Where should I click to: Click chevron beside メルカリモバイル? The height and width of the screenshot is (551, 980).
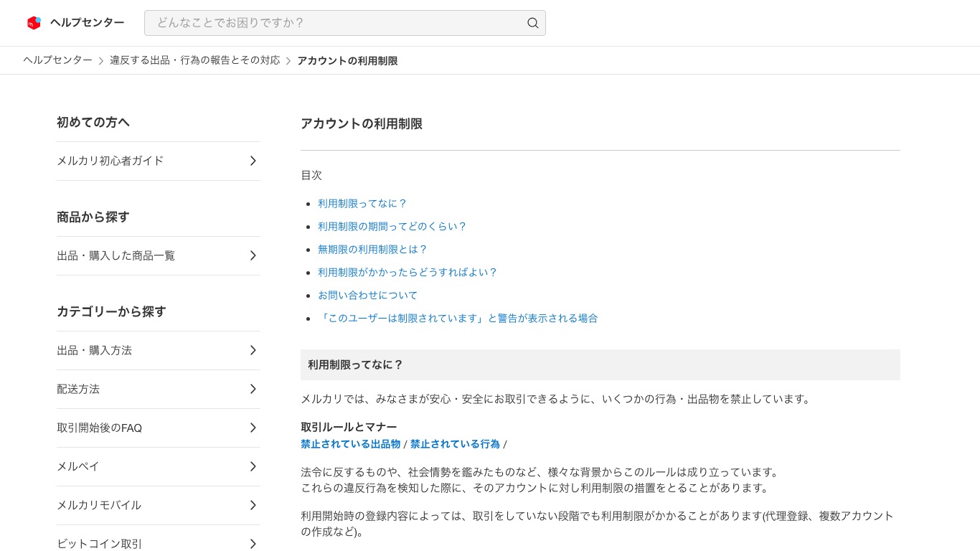[x=253, y=505]
